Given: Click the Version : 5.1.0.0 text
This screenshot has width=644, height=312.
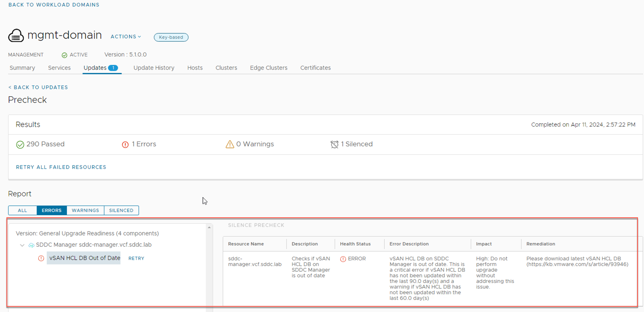Looking at the screenshot, I should pos(125,55).
